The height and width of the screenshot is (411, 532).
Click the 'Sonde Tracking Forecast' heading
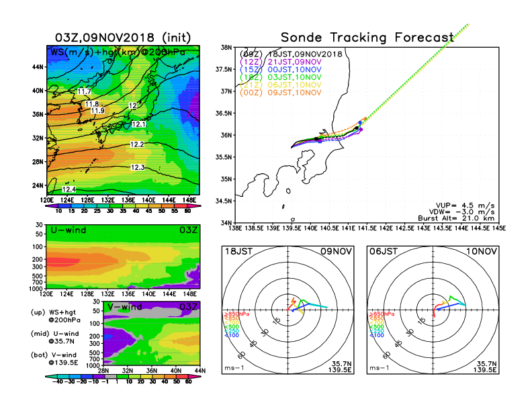click(x=367, y=38)
